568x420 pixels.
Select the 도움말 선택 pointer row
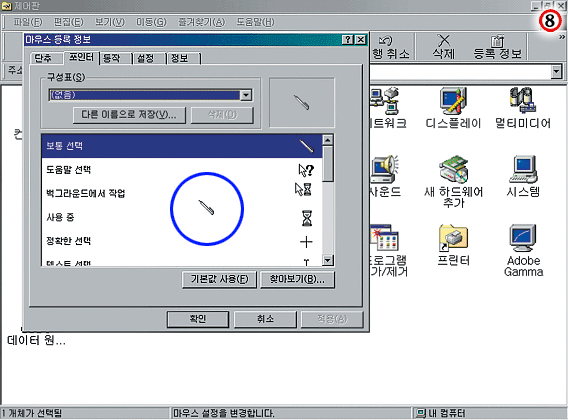[x=181, y=170]
